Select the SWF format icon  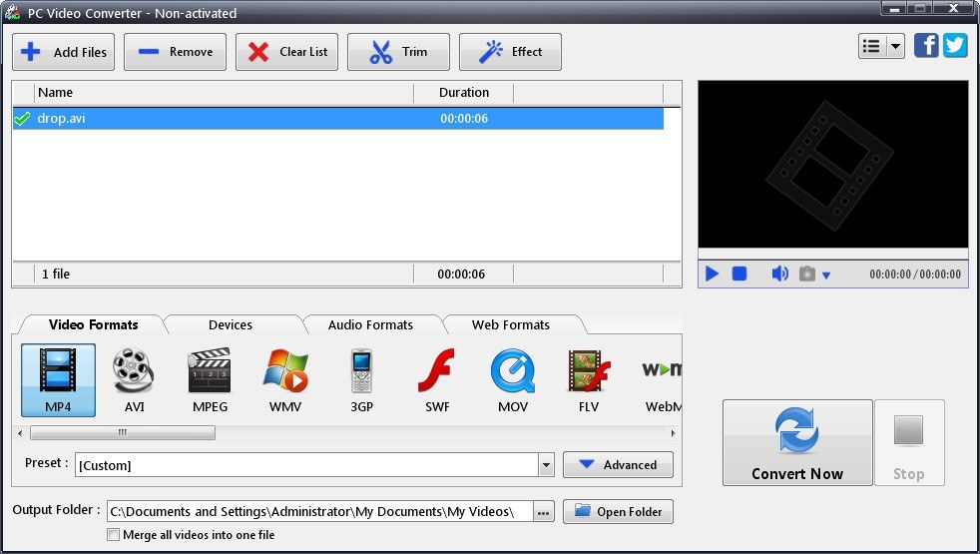tap(437, 380)
